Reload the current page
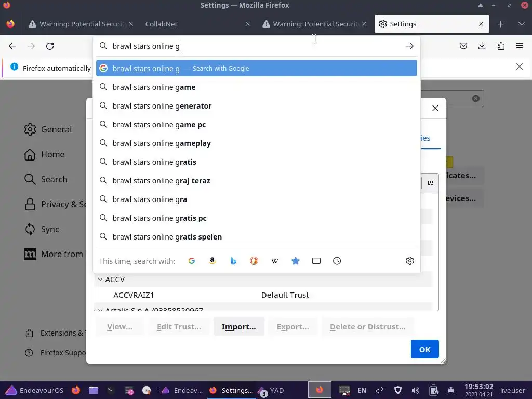 pos(50,46)
